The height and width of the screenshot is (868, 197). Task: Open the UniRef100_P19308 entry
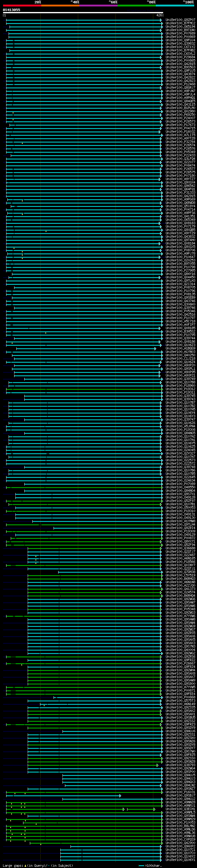[180, 429]
